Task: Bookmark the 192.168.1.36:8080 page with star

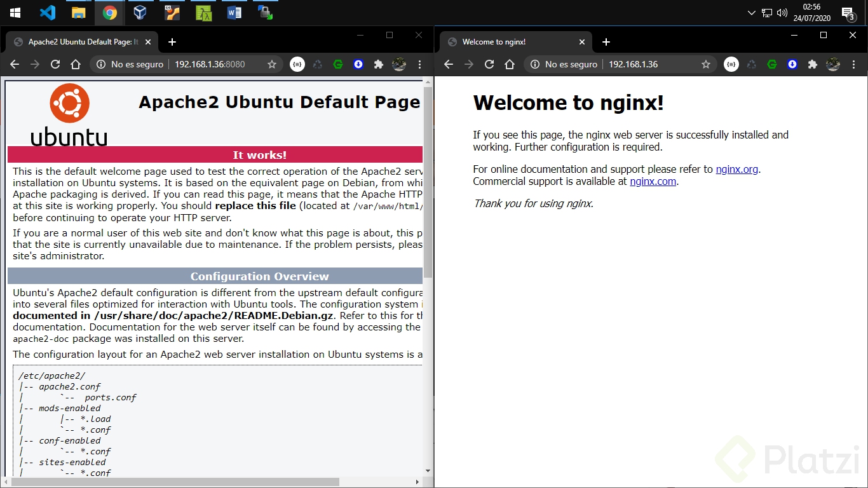Action: point(272,64)
